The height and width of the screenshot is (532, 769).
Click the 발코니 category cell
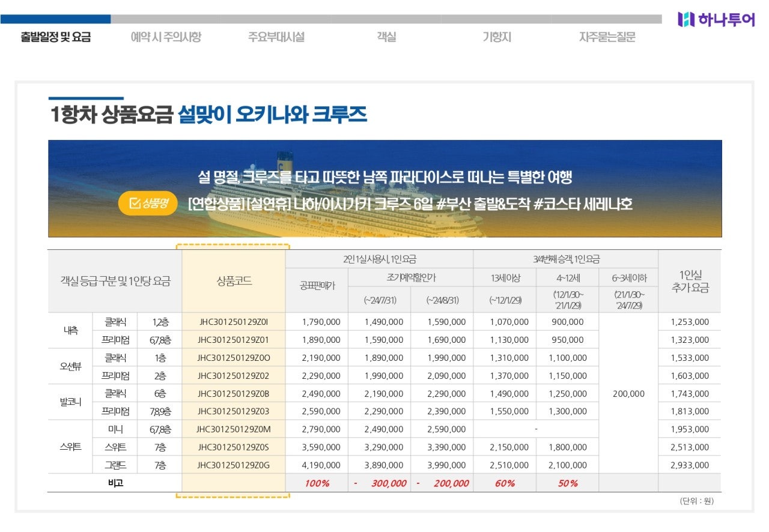point(70,403)
